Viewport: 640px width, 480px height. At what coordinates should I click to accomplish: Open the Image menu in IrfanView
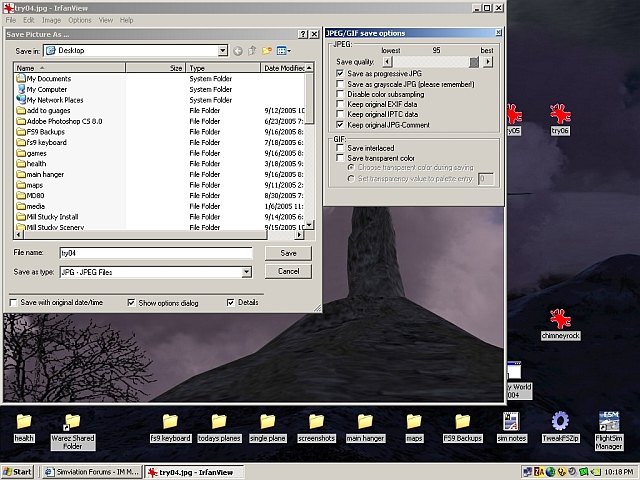tap(51, 20)
